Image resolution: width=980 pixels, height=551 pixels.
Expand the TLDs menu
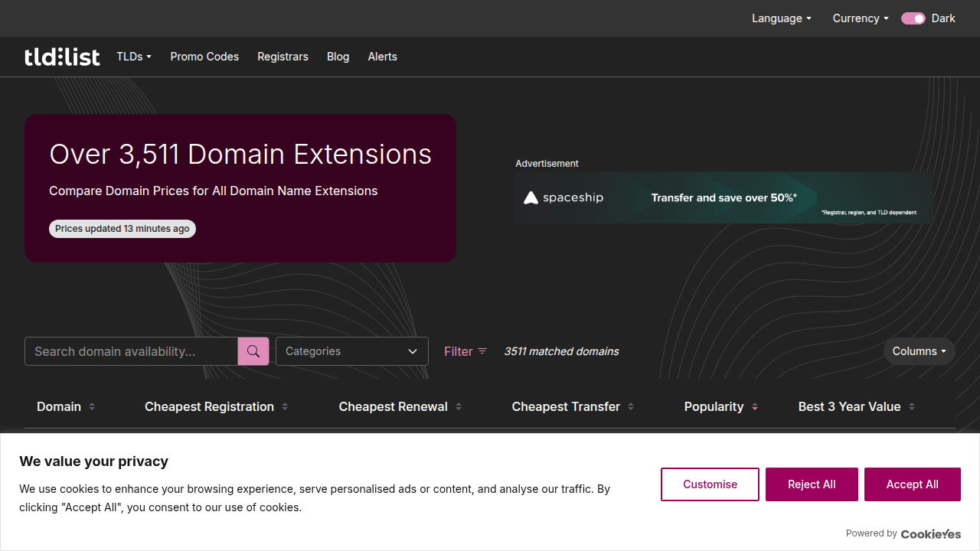tap(134, 57)
